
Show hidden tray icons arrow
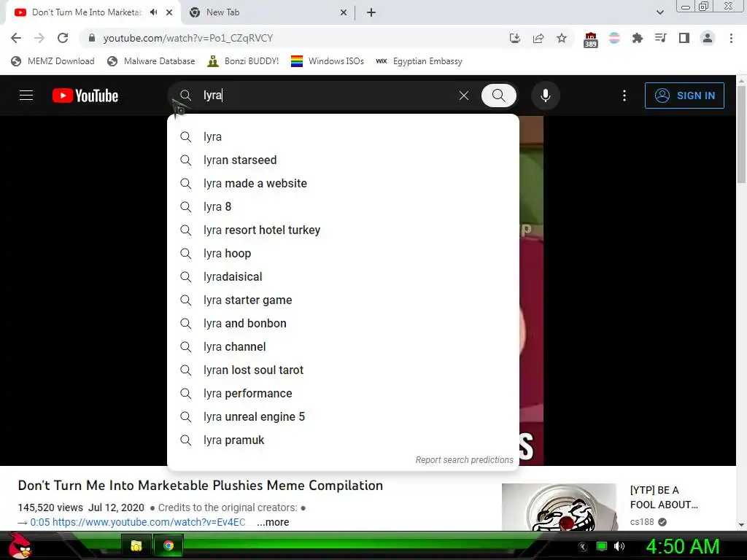tap(582, 547)
